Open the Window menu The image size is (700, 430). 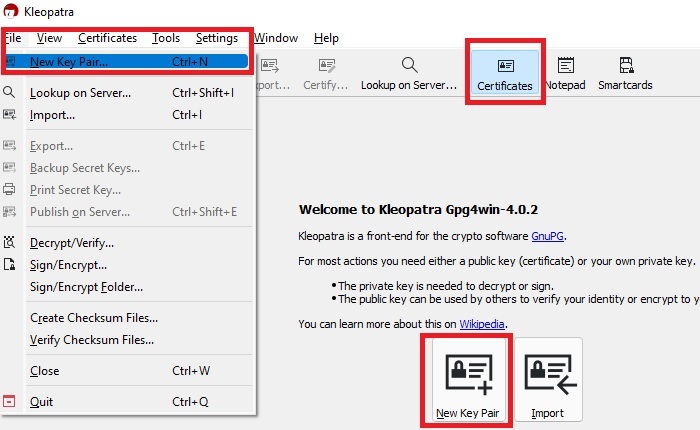click(276, 38)
